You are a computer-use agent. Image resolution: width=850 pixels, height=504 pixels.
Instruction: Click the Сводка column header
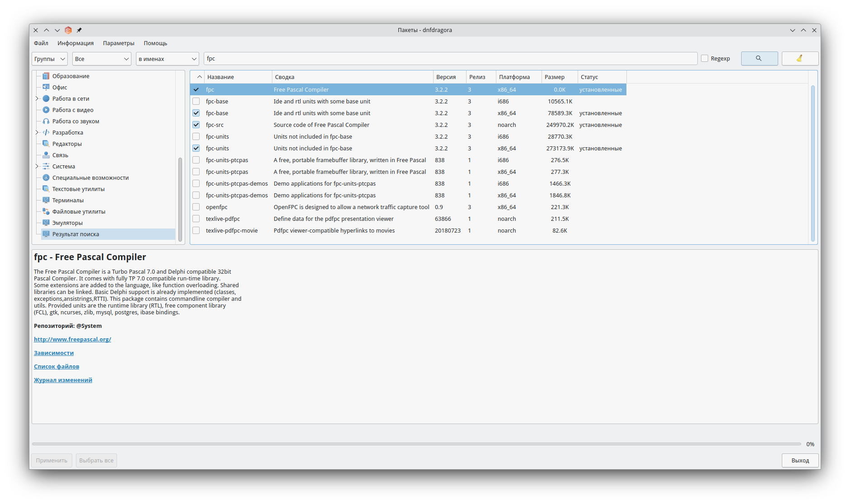point(352,77)
